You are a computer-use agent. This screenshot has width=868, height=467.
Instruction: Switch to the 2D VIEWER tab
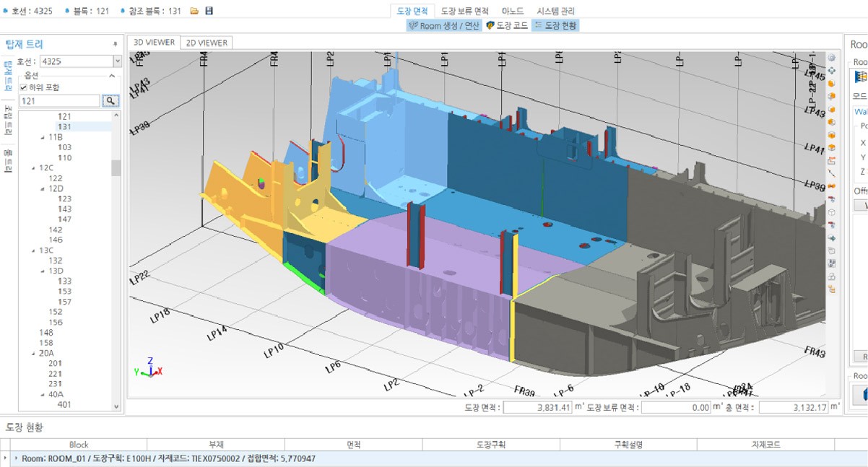(x=205, y=43)
